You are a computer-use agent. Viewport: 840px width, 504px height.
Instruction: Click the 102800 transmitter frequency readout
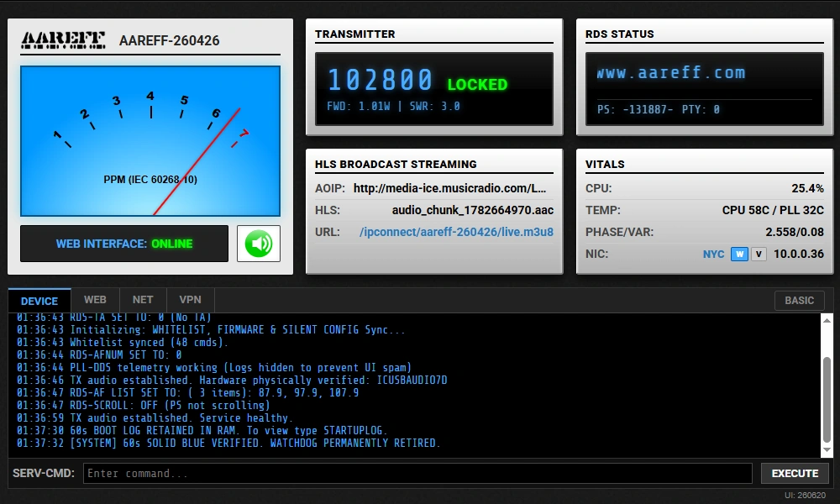380,80
